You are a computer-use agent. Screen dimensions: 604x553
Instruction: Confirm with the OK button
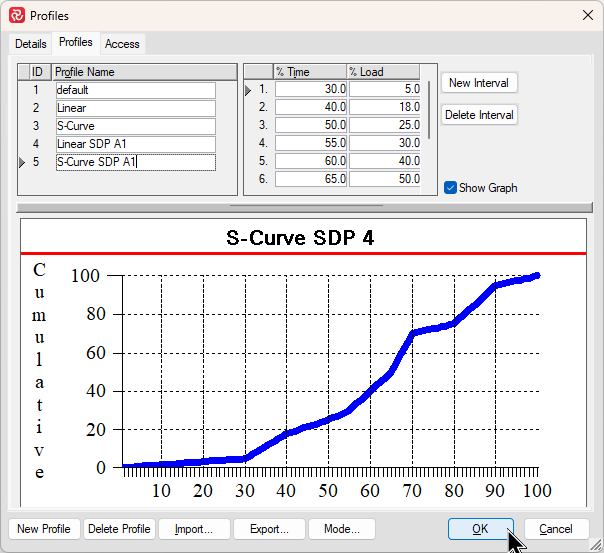(x=480, y=529)
